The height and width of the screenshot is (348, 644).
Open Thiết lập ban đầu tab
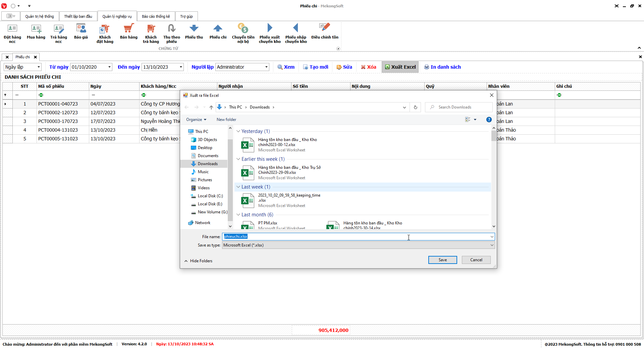click(x=78, y=16)
